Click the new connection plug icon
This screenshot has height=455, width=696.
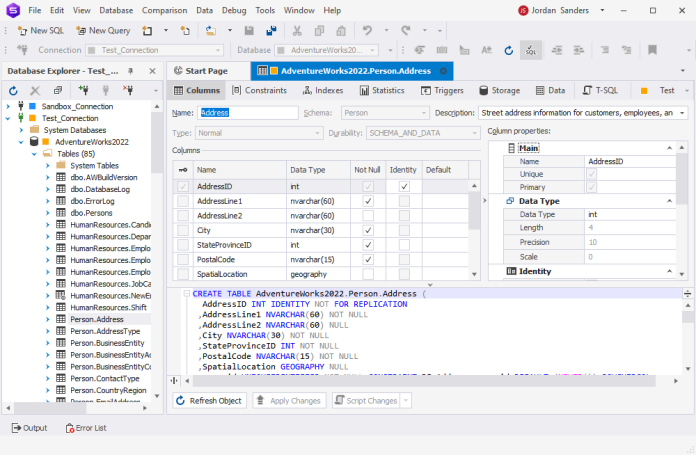82,90
